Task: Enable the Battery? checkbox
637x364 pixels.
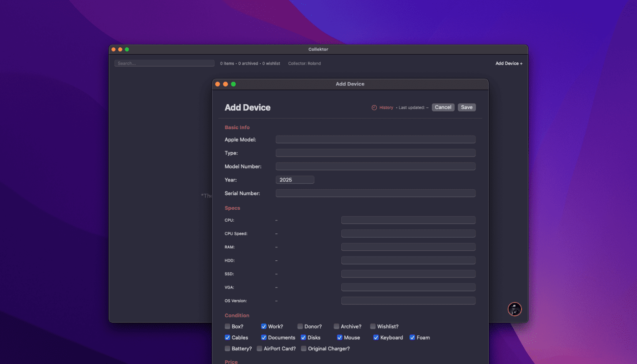Action: [227, 349]
